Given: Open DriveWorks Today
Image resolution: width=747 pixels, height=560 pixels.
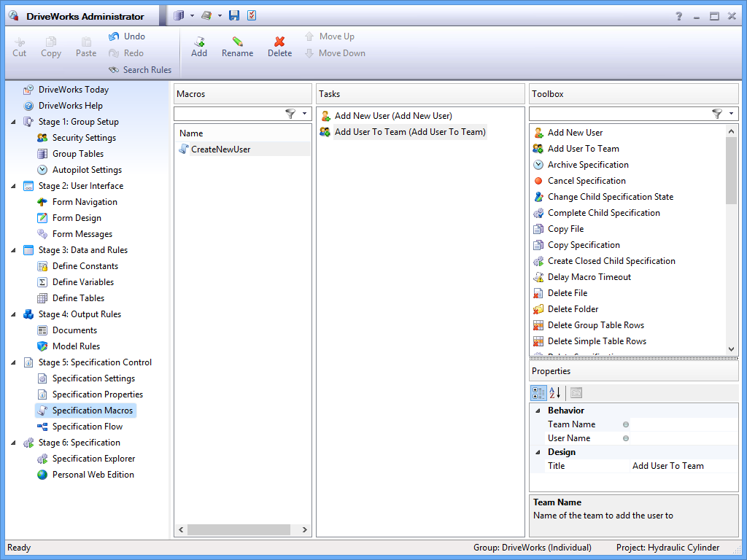Looking at the screenshot, I should (74, 90).
